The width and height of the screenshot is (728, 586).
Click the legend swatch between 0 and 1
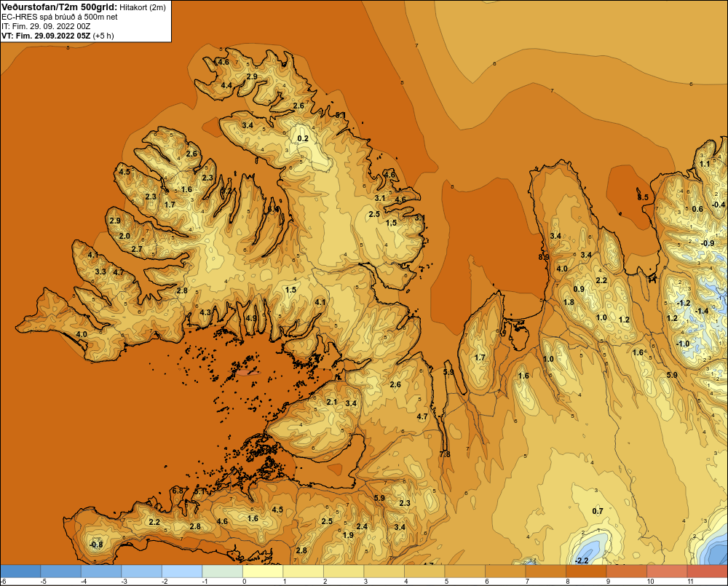pos(263,571)
